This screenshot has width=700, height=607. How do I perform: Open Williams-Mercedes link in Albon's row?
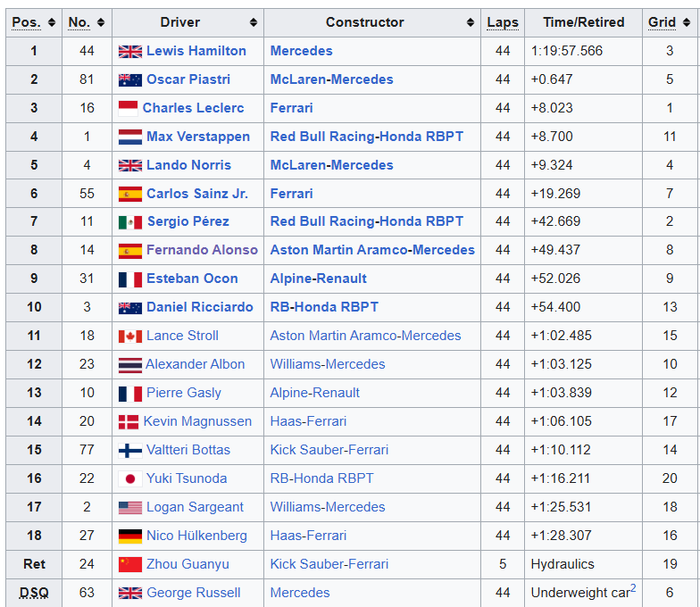coord(327,364)
